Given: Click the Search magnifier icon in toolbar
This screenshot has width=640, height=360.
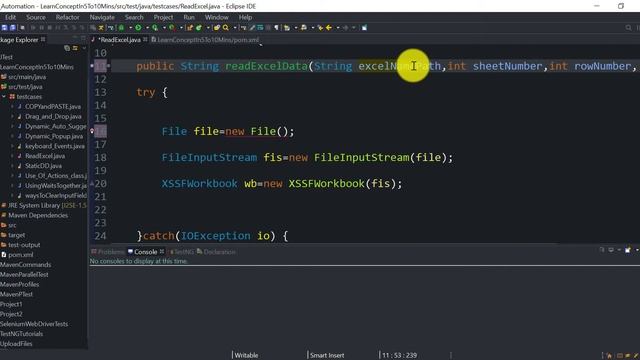Looking at the screenshot, I should click(x=226, y=28).
